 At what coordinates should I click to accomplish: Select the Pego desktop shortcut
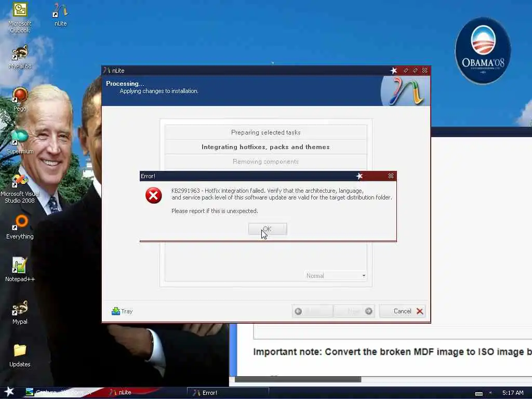coord(20,99)
